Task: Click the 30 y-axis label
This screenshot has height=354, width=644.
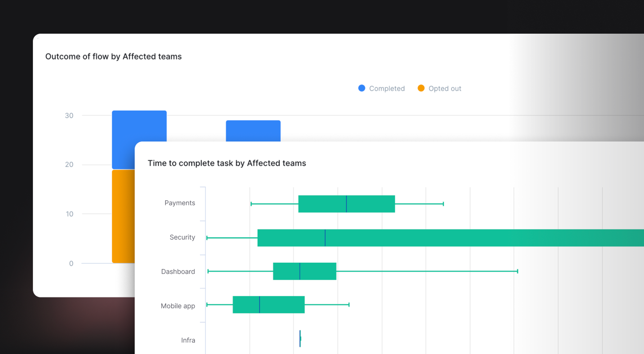Action: click(69, 116)
